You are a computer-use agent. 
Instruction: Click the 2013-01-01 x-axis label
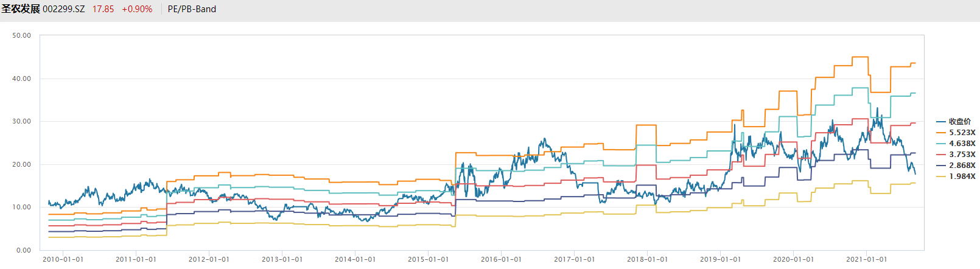pos(282,259)
